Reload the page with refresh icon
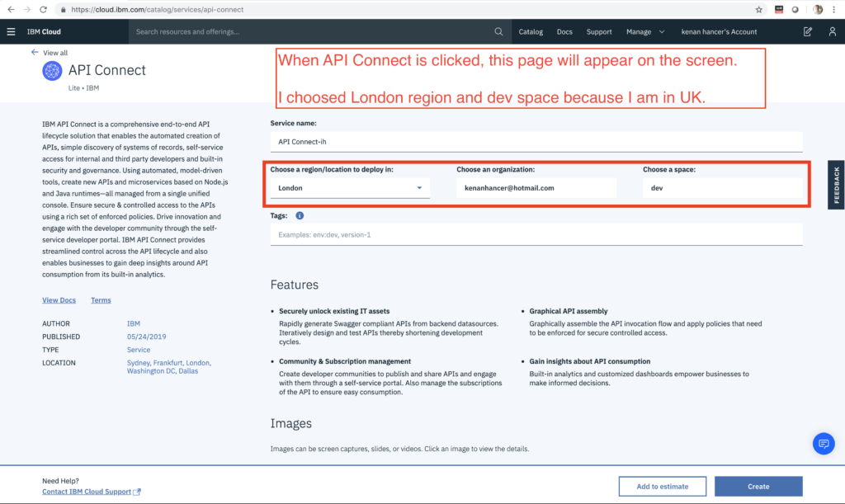The image size is (845, 504). [x=43, y=10]
